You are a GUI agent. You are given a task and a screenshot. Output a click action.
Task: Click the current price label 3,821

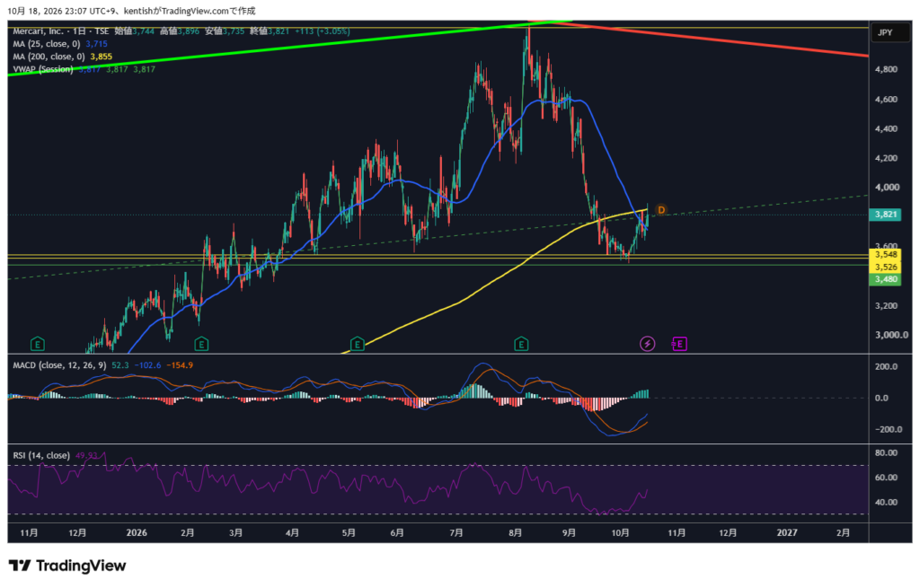click(x=886, y=215)
